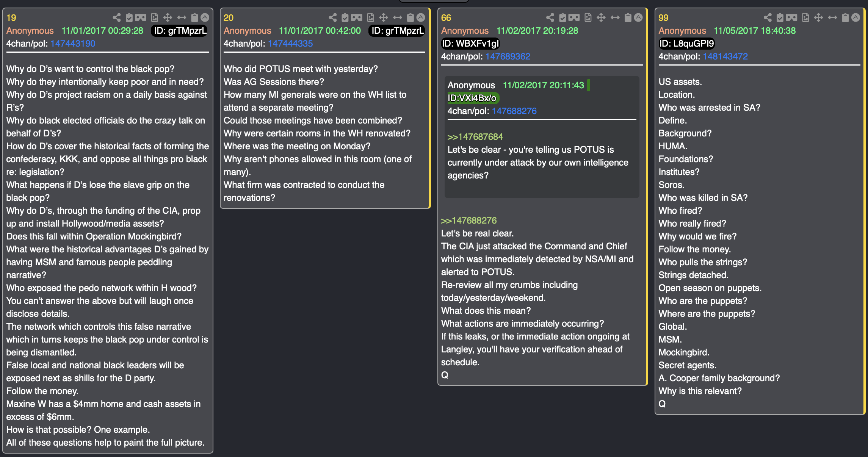Click the plain clipboard icon on post 99
Viewport: 868px width, 457px height.
tap(846, 17)
